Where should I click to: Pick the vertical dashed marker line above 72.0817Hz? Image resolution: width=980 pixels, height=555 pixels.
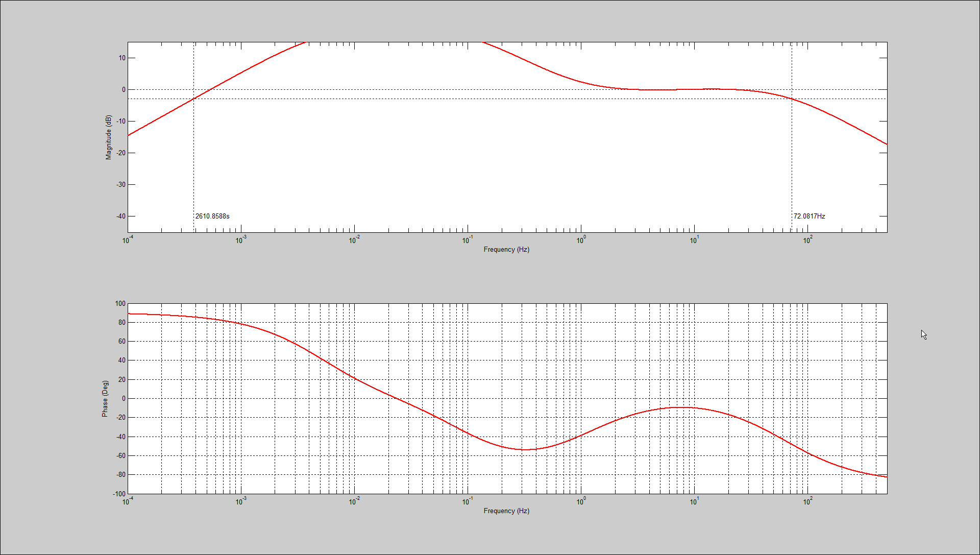(792, 137)
